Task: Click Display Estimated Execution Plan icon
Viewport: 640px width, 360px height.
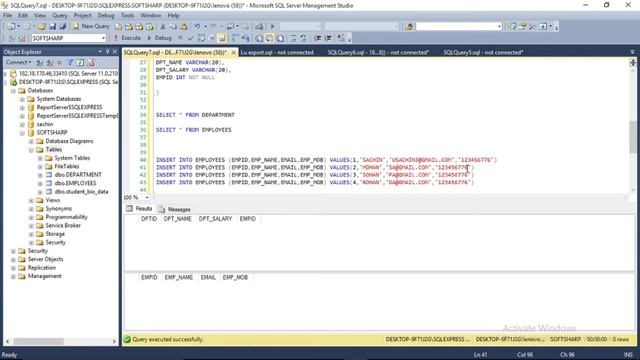Action: 201,38
